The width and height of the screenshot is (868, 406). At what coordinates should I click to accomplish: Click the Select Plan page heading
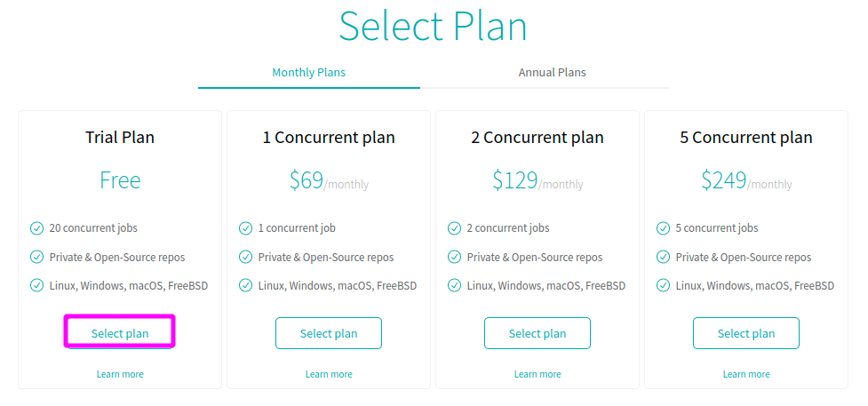(433, 26)
